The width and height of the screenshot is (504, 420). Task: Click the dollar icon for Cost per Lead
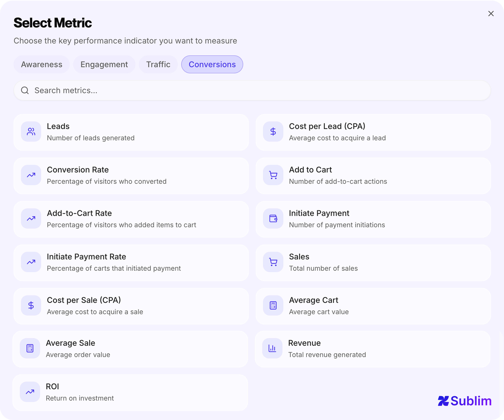point(273,132)
